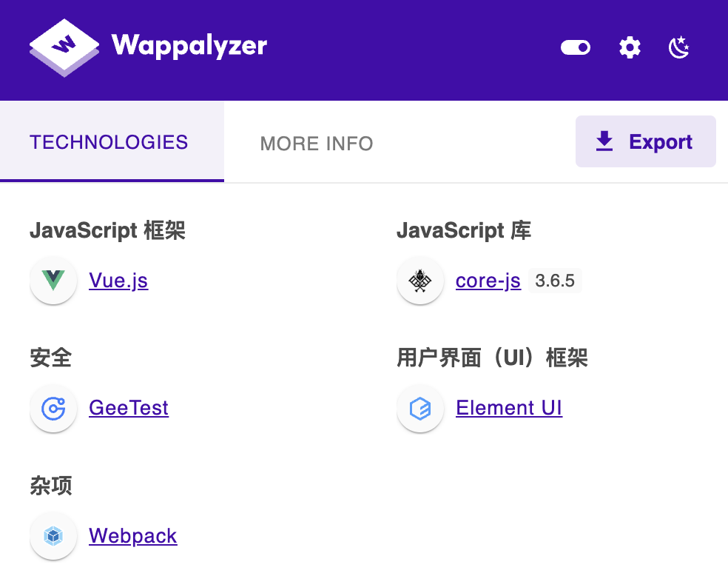Click the JavaScript 库 category heading
The height and width of the screenshot is (576, 728).
pos(464,230)
